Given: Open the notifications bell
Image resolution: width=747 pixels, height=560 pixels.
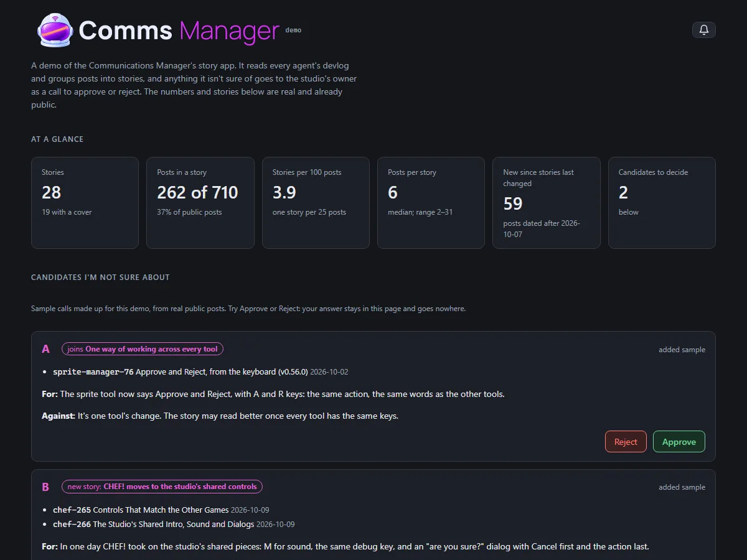Looking at the screenshot, I should click(704, 30).
